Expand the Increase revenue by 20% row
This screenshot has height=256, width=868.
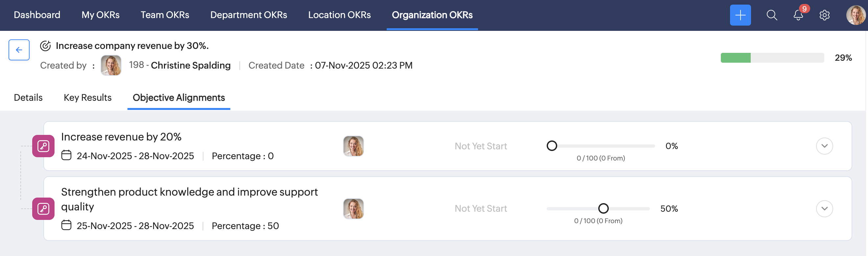824,146
